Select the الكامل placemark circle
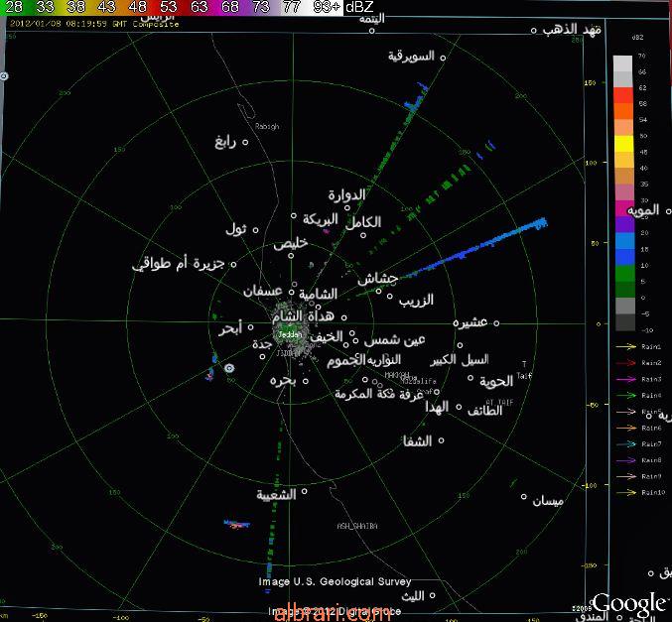 pos(363,235)
